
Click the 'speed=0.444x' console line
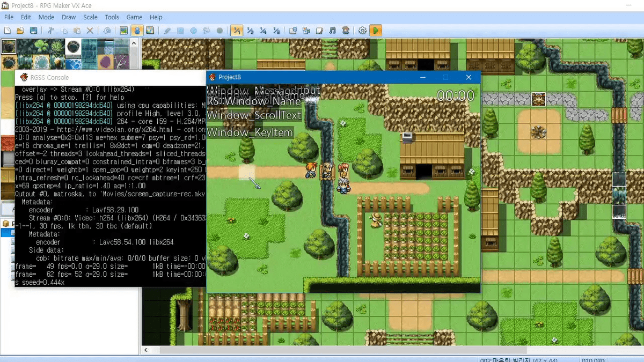coord(40,282)
